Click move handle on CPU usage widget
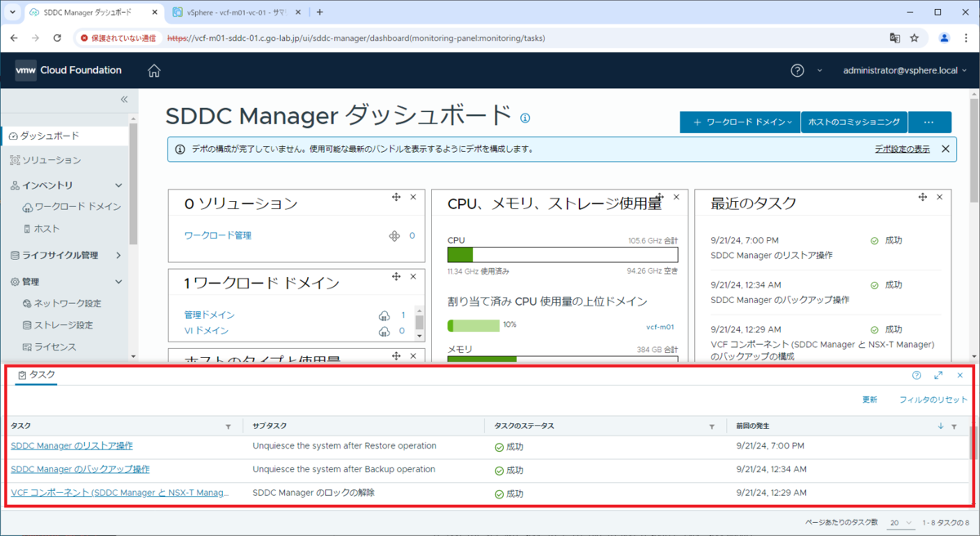This screenshot has width=980, height=536. (x=661, y=197)
